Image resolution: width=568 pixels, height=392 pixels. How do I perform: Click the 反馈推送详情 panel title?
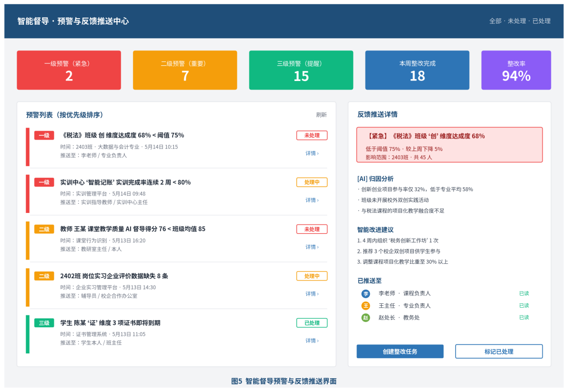tap(377, 114)
